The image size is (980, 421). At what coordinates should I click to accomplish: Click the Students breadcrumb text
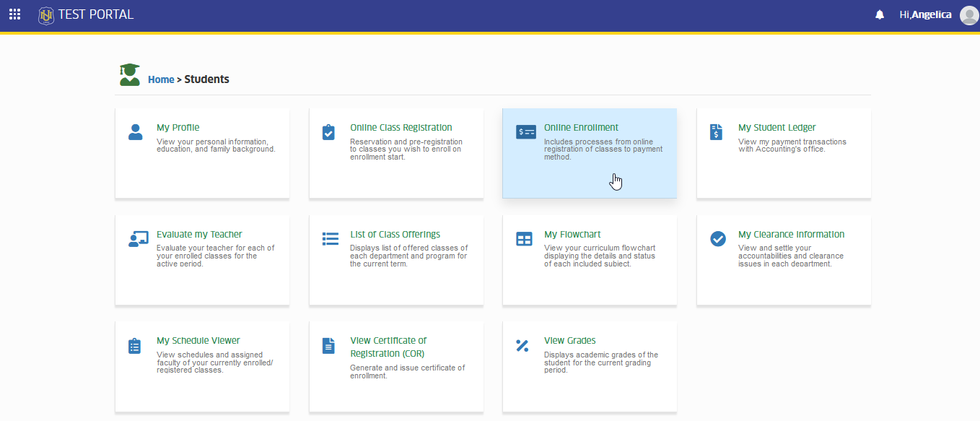click(207, 79)
